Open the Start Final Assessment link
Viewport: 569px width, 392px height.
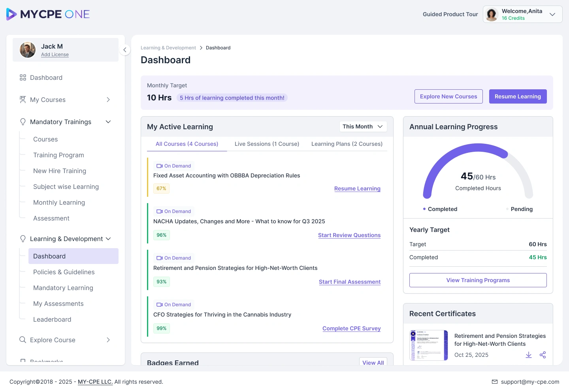tap(350, 282)
